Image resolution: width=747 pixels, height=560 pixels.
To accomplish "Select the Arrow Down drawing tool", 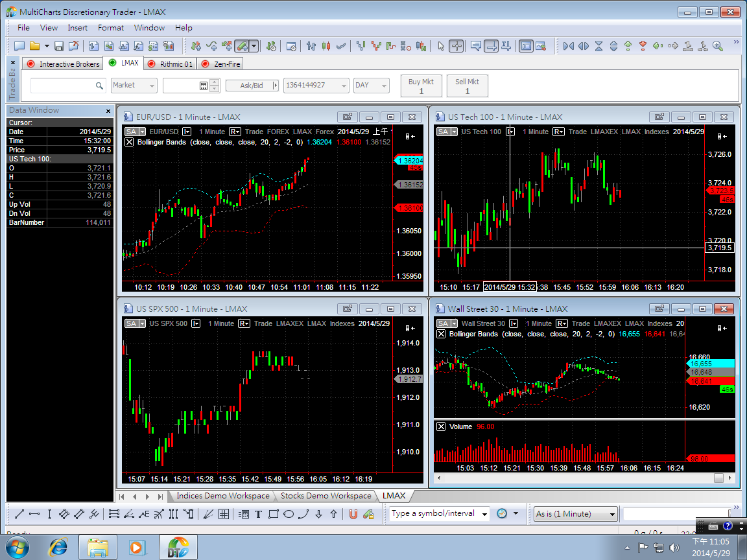I will coord(319,514).
